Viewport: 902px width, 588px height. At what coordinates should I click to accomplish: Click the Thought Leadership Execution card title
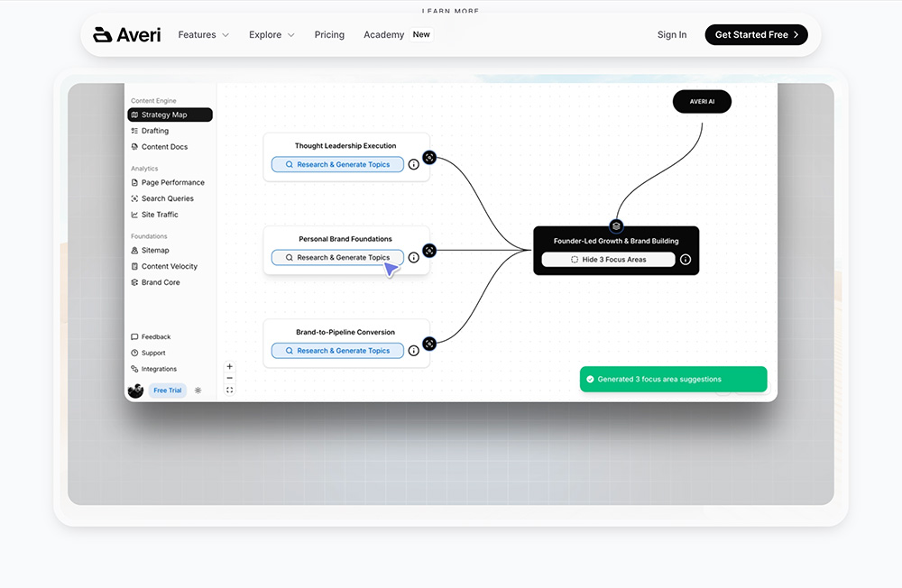345,146
